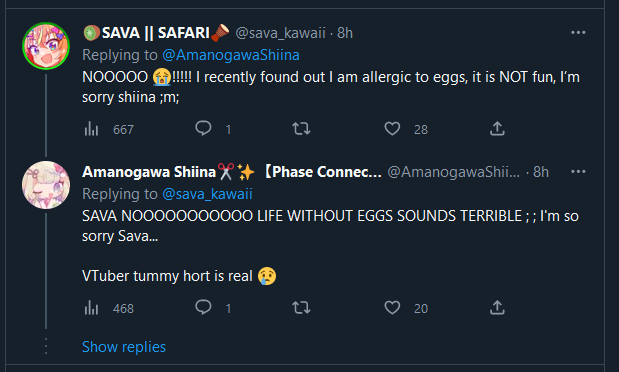Open the @sava_kawaii mention link

(x=207, y=194)
